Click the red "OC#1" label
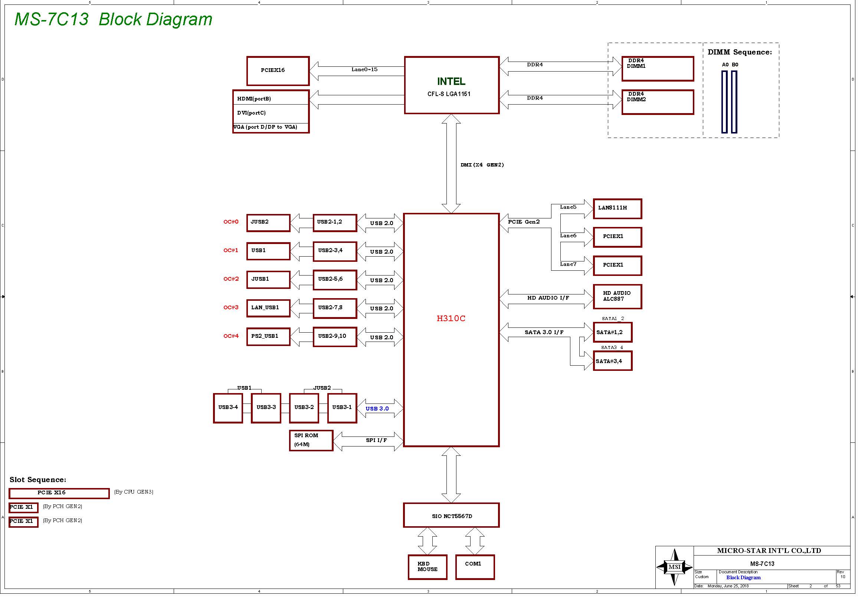 point(231,250)
